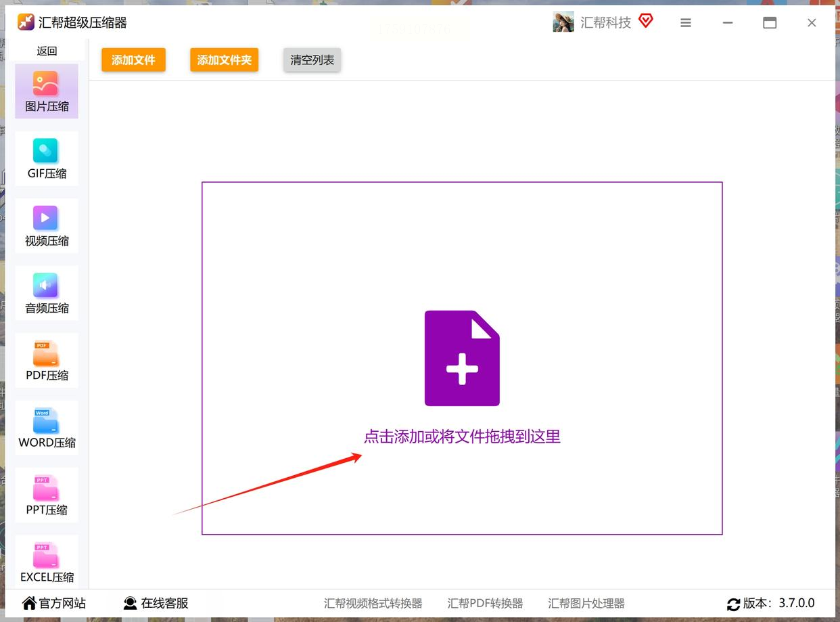Open the 汇帮视频格式转换器 link
This screenshot has width=840, height=622.
coord(373,603)
